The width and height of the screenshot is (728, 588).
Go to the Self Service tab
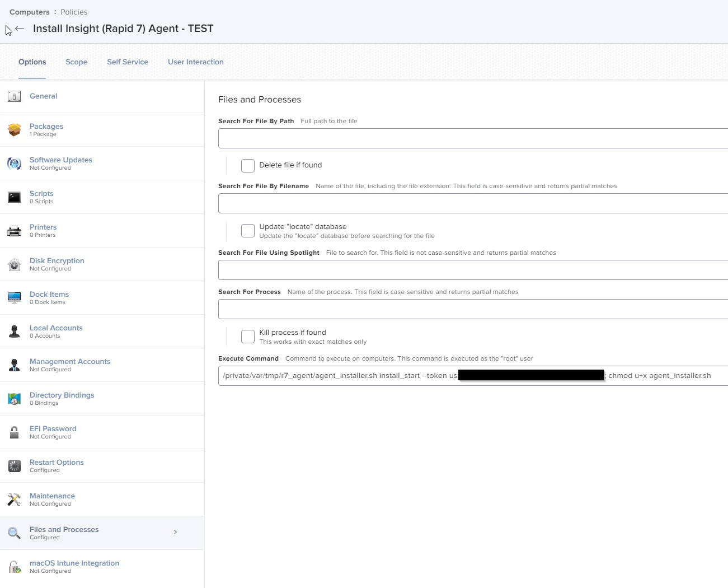click(128, 62)
